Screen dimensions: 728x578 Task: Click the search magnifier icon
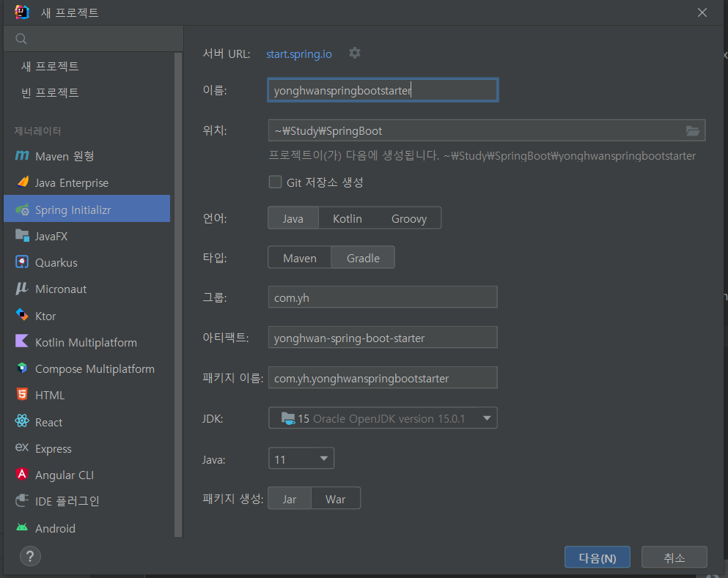click(21, 39)
